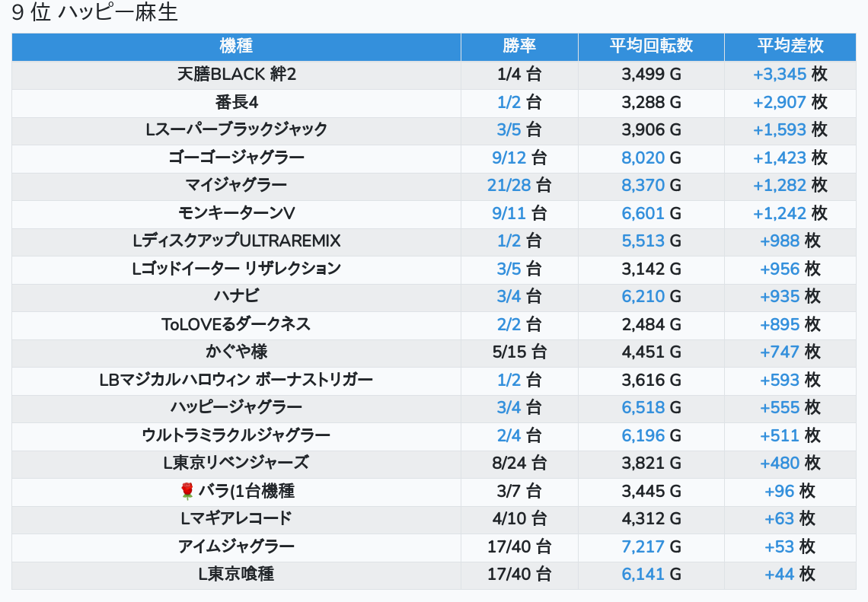
Task: Click the 9 位 ハッピー麻生 heading
Action: coord(95,14)
